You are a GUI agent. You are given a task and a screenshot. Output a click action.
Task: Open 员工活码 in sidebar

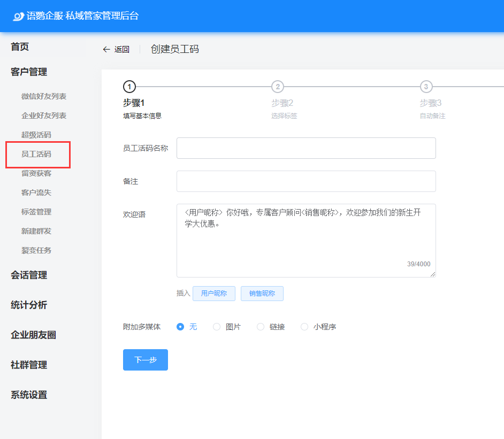[36, 154]
